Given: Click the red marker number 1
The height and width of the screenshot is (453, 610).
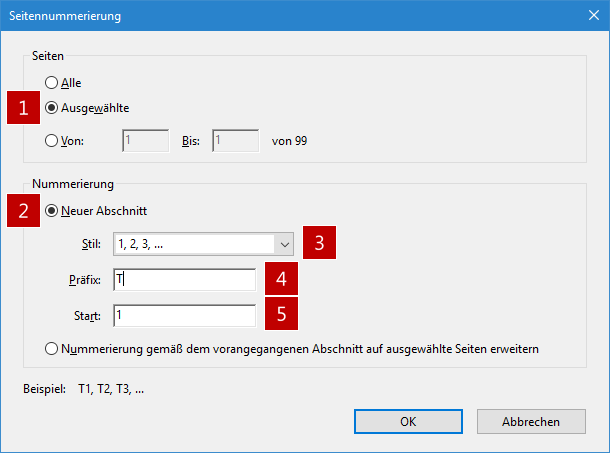Looking at the screenshot, I should [23, 108].
